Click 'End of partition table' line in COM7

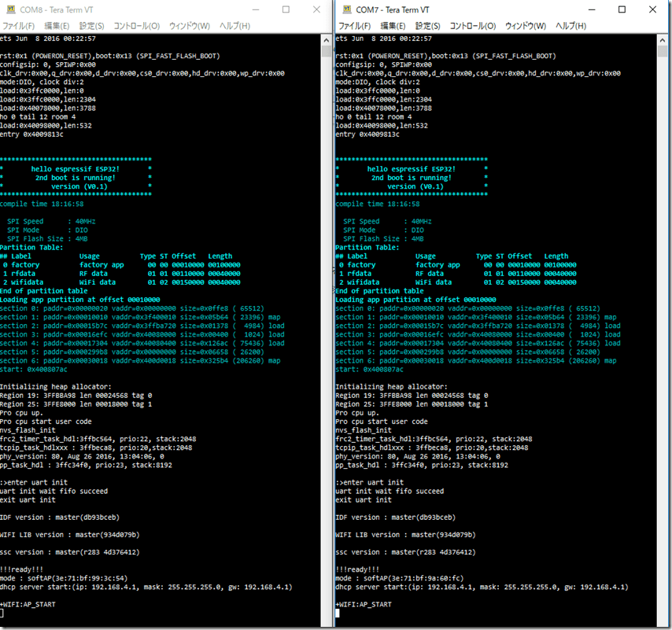click(x=380, y=291)
